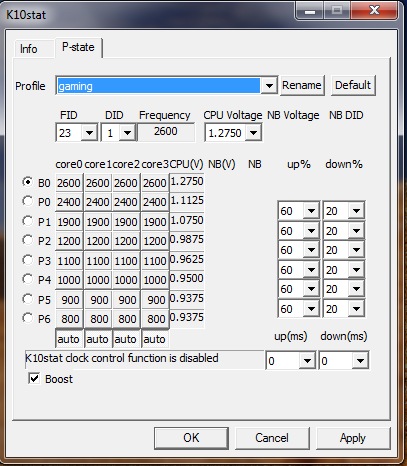Image resolution: width=407 pixels, height=466 pixels.
Task: Click the auto button under core3
Action: (155, 339)
